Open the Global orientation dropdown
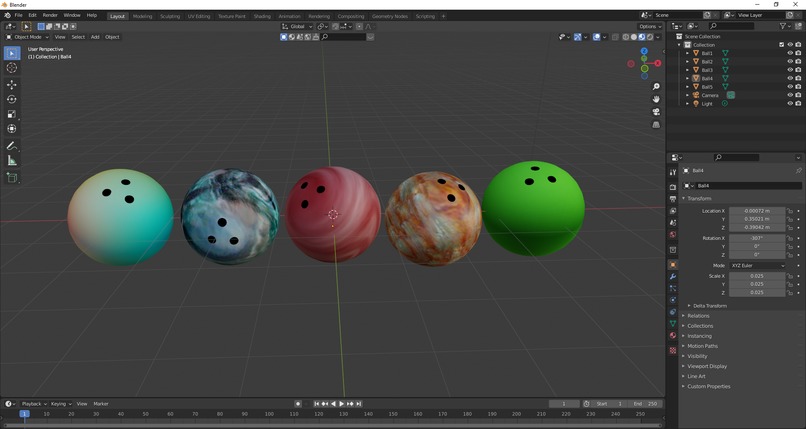The image size is (806, 429). [x=297, y=26]
